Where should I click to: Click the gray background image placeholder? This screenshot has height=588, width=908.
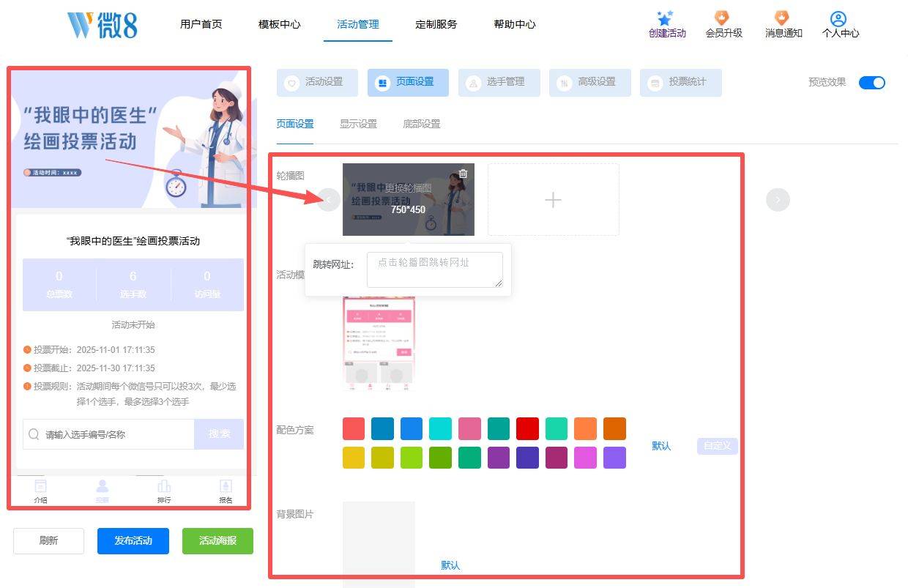[379, 544]
